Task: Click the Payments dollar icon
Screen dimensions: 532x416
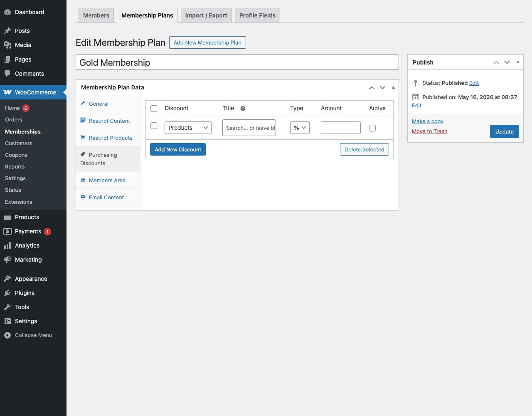Action: 7,231
